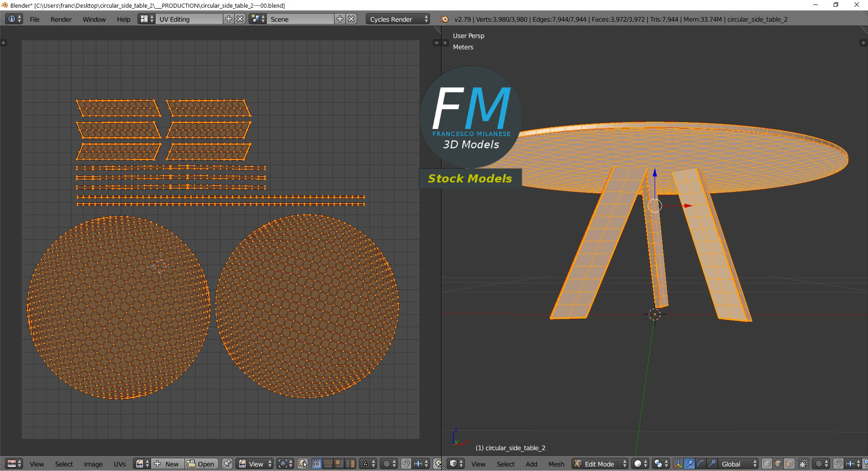Open the Mesh menu in 3D viewport
868x471 pixels.
coord(556,464)
